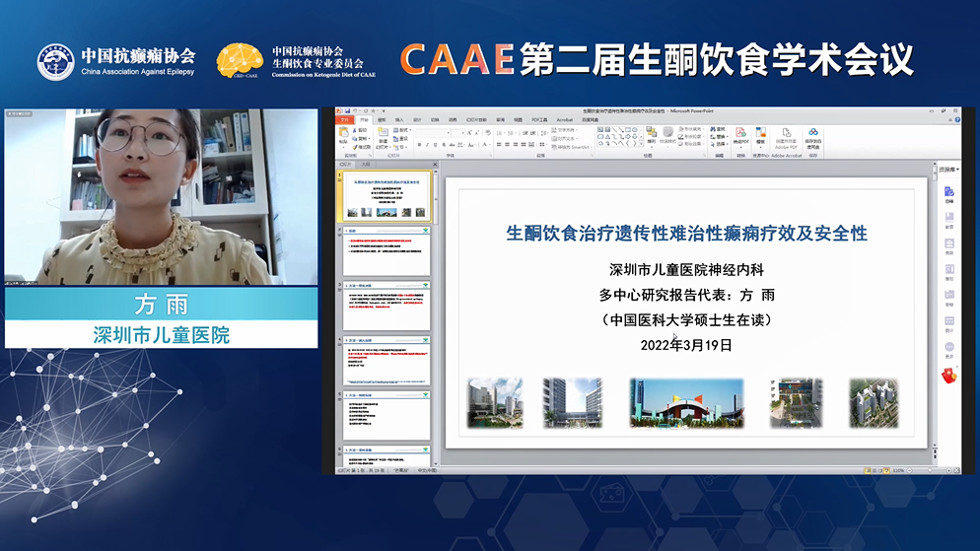Open the Design ribbon tab

pyautogui.click(x=417, y=120)
